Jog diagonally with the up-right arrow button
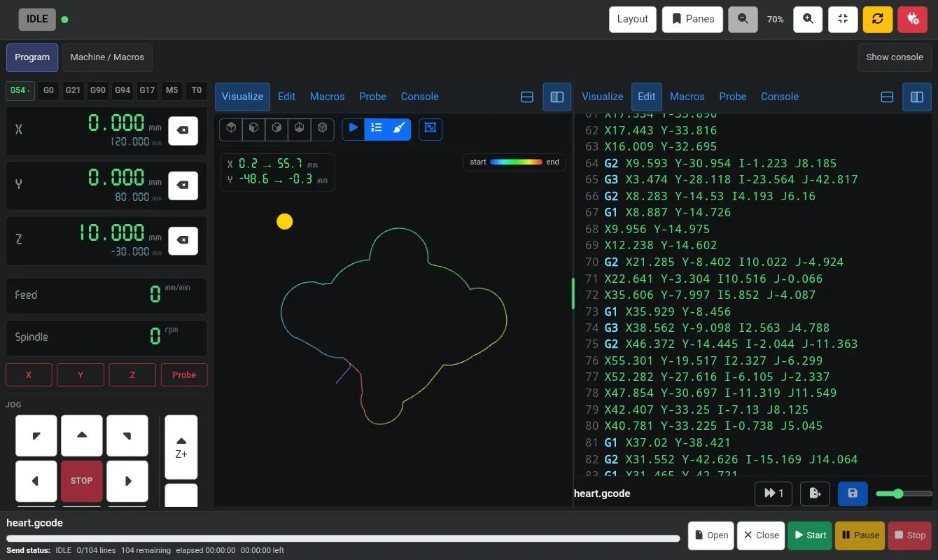Image resolution: width=938 pixels, height=560 pixels. [127, 435]
